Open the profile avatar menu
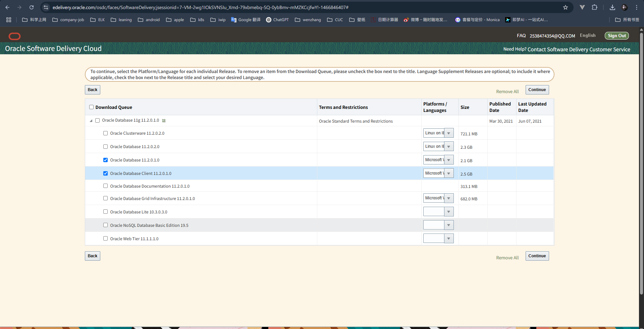This screenshot has height=329, width=644. click(625, 7)
